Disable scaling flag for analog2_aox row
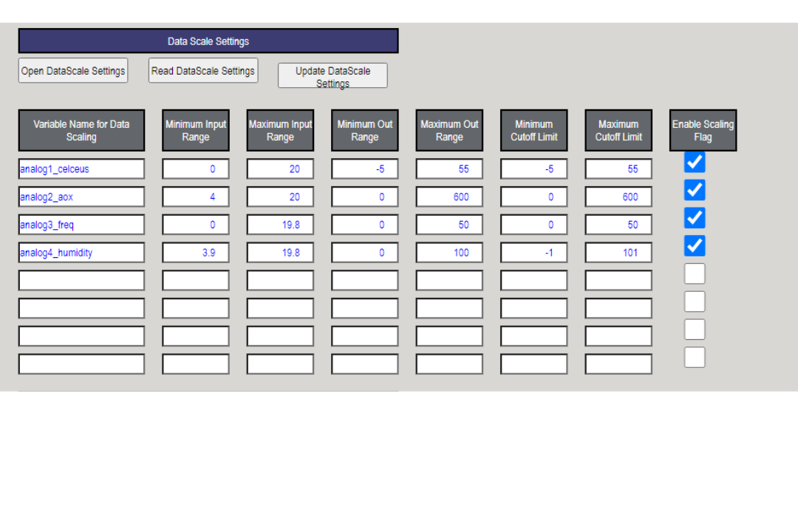Screen dimensions: 798x532 (x=695, y=190)
